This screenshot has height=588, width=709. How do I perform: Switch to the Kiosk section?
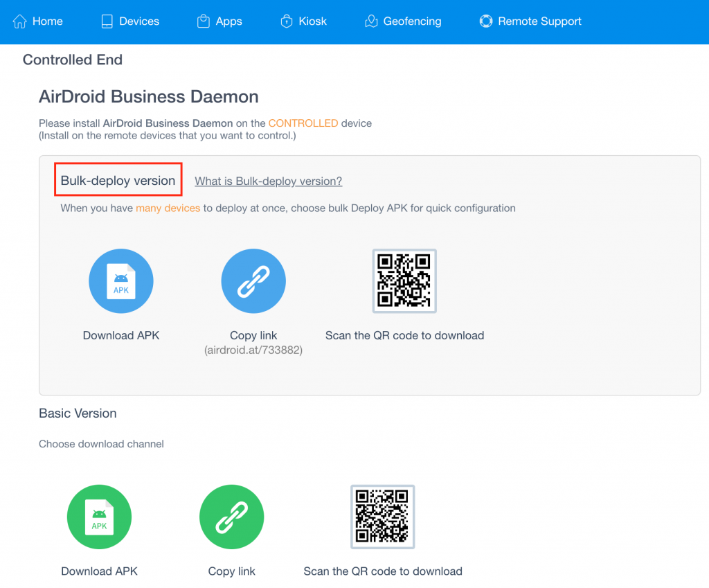pos(303,21)
